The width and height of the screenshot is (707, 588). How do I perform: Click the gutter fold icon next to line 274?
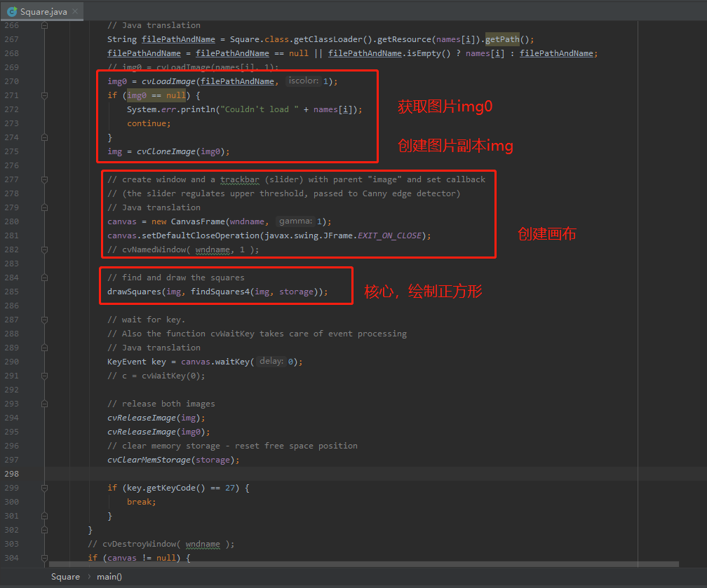click(x=43, y=137)
